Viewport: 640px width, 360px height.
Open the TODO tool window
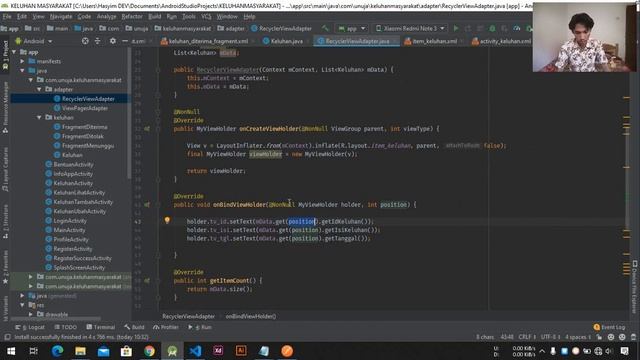point(65,327)
